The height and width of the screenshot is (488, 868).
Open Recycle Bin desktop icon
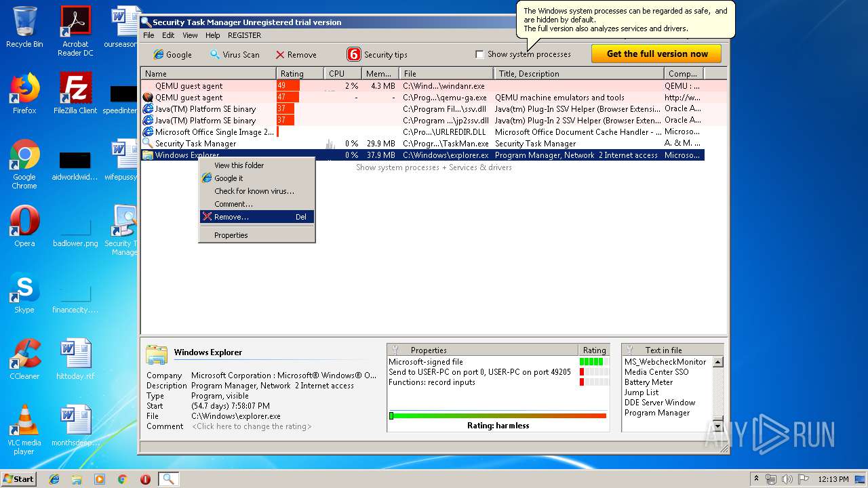(24, 27)
